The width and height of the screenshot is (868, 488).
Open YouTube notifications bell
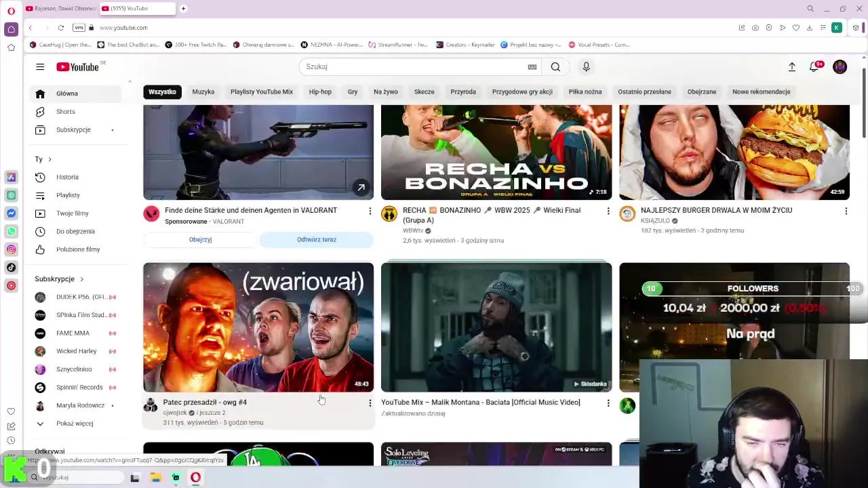pos(814,66)
